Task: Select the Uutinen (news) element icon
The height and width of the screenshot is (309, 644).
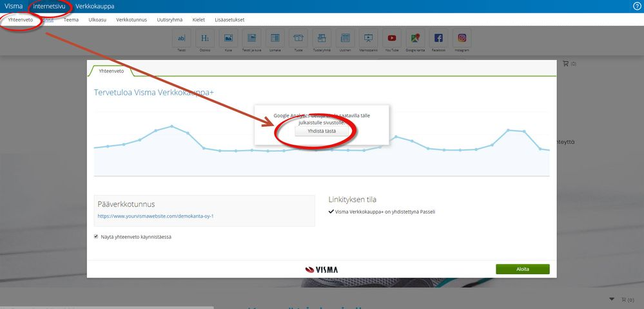Action: (345, 38)
